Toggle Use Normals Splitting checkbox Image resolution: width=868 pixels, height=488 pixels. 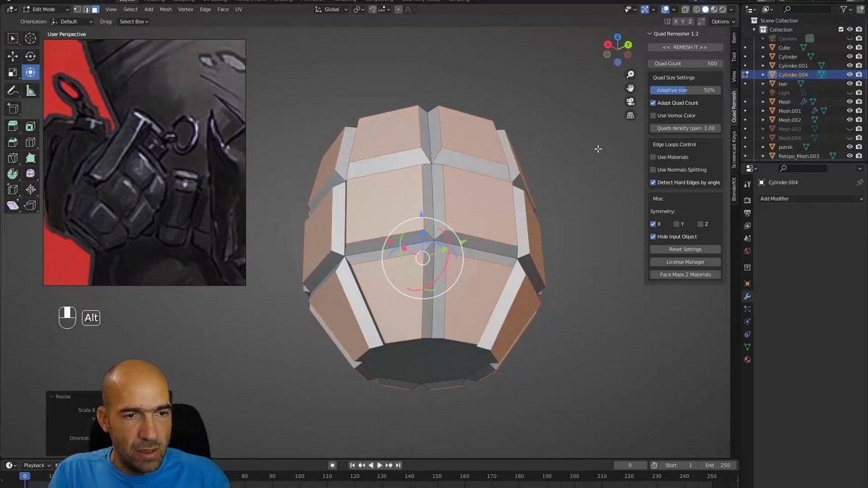pos(653,170)
